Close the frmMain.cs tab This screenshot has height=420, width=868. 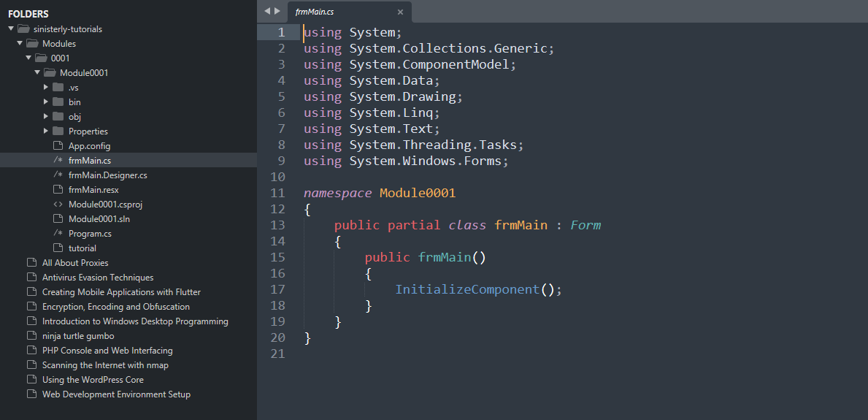pyautogui.click(x=400, y=12)
